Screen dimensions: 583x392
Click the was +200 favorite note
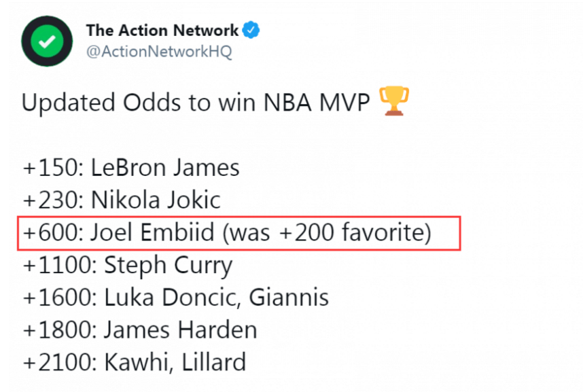[x=328, y=233]
